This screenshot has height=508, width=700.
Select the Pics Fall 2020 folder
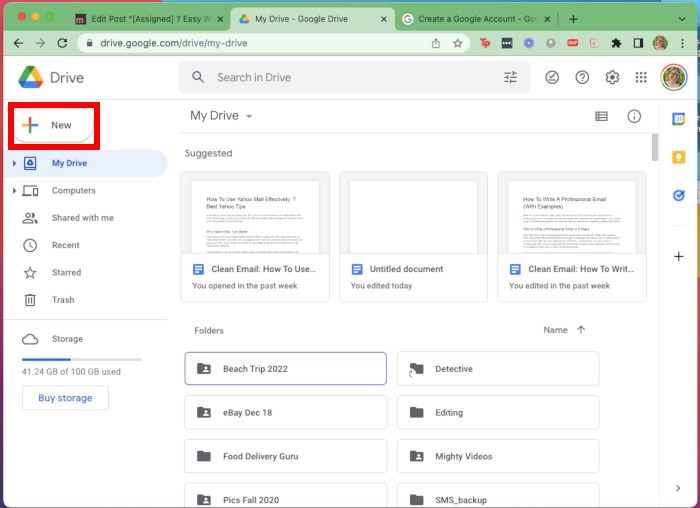285,496
